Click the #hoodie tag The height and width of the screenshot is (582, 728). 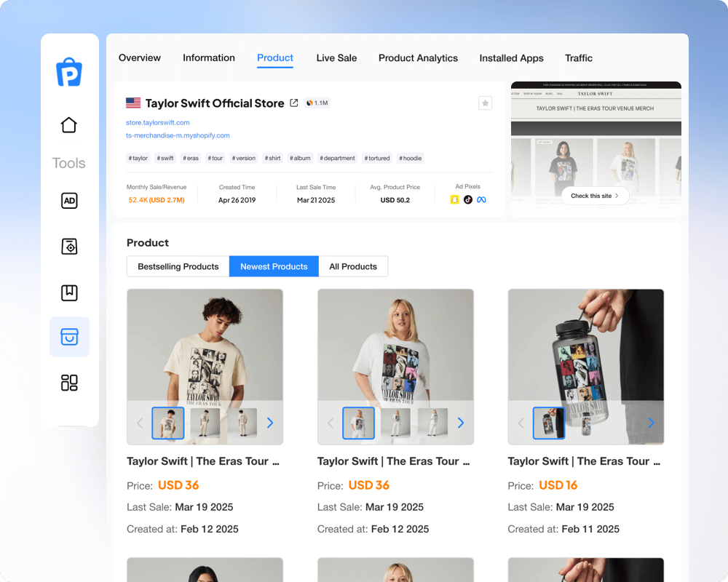(x=411, y=159)
